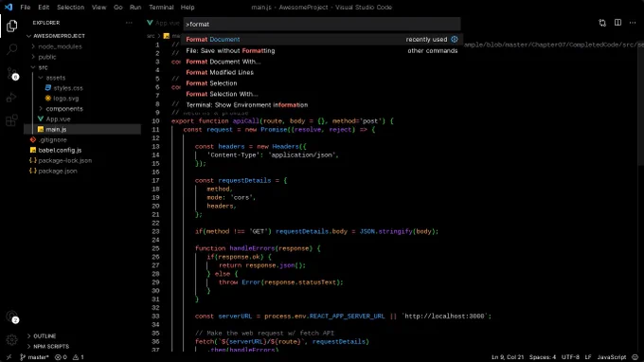Open the Run menu

pos(135,7)
